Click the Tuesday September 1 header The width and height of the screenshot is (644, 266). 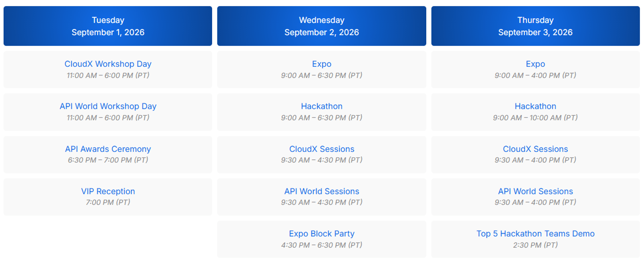(x=108, y=26)
